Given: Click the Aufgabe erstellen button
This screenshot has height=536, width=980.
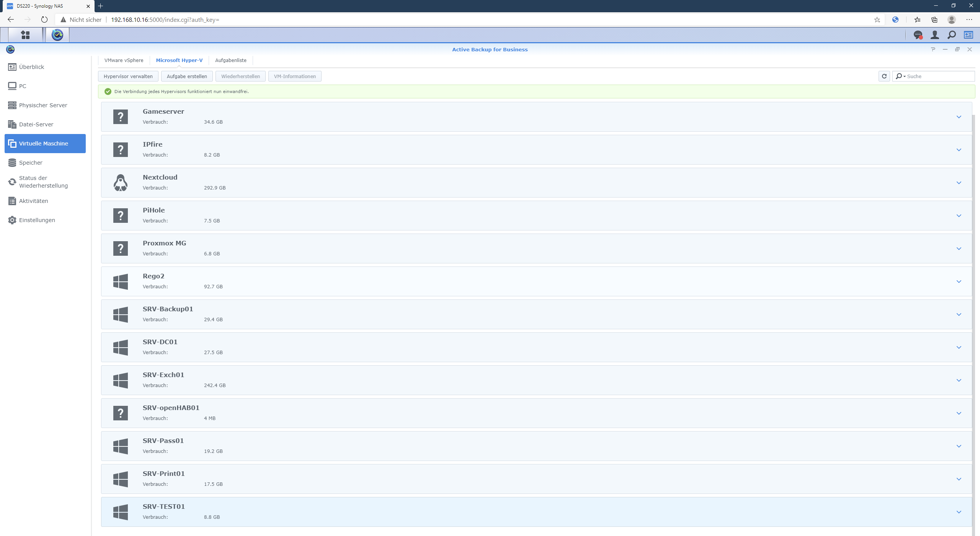Looking at the screenshot, I should tap(187, 76).
